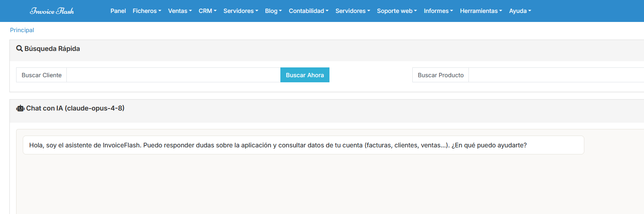Open the Informes dropdown menu
This screenshot has height=214, width=644.
438,11
